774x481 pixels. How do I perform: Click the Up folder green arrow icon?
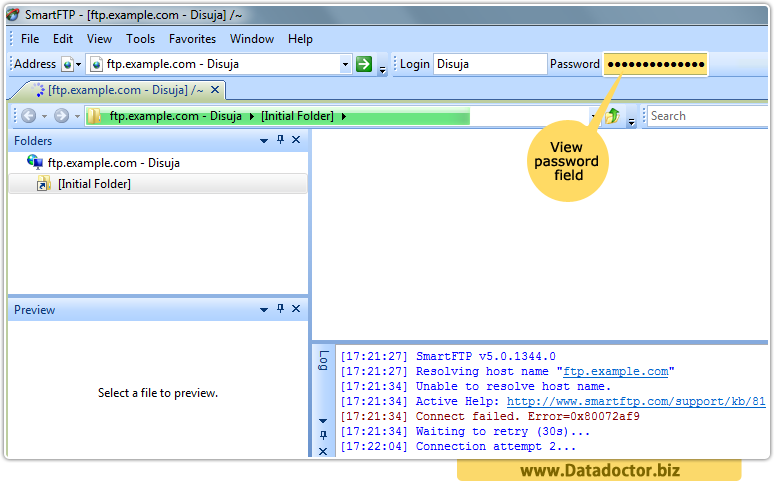[x=613, y=116]
